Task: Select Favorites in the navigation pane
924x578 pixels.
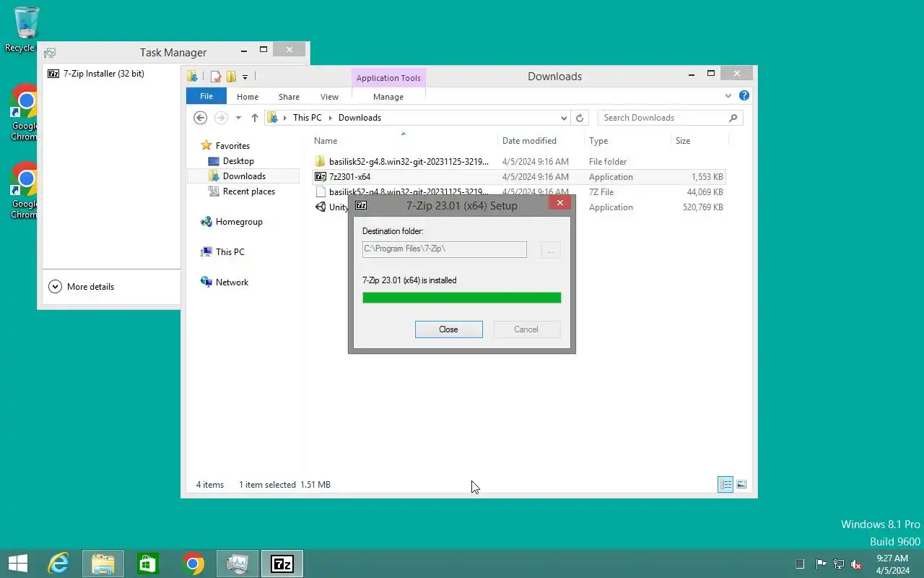Action: pos(232,145)
